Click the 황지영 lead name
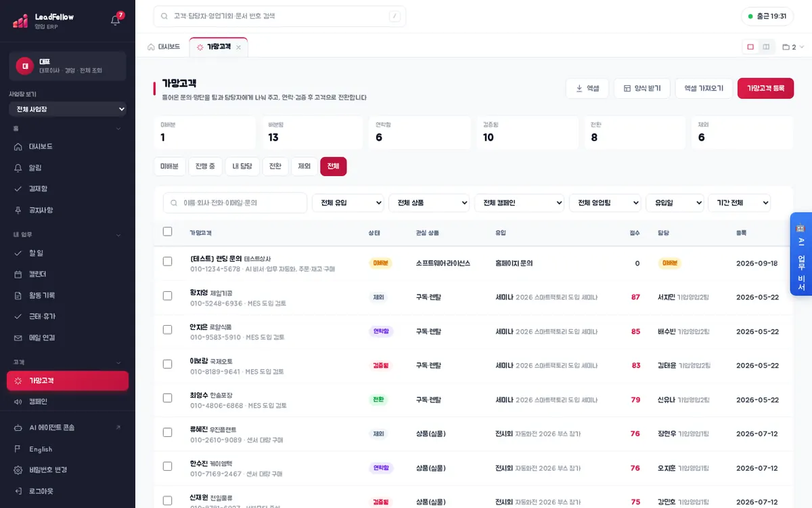The width and height of the screenshot is (812, 508). 199,293
